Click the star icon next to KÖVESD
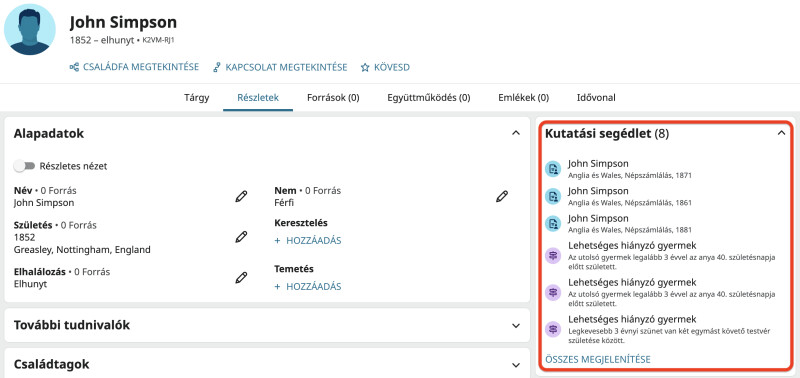800x378 pixels. (x=365, y=67)
